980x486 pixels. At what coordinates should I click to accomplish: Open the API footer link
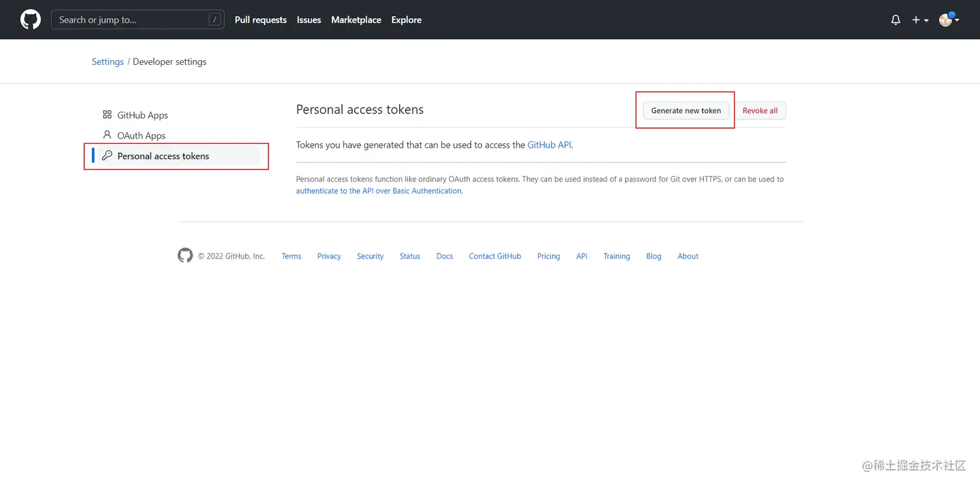pos(582,256)
